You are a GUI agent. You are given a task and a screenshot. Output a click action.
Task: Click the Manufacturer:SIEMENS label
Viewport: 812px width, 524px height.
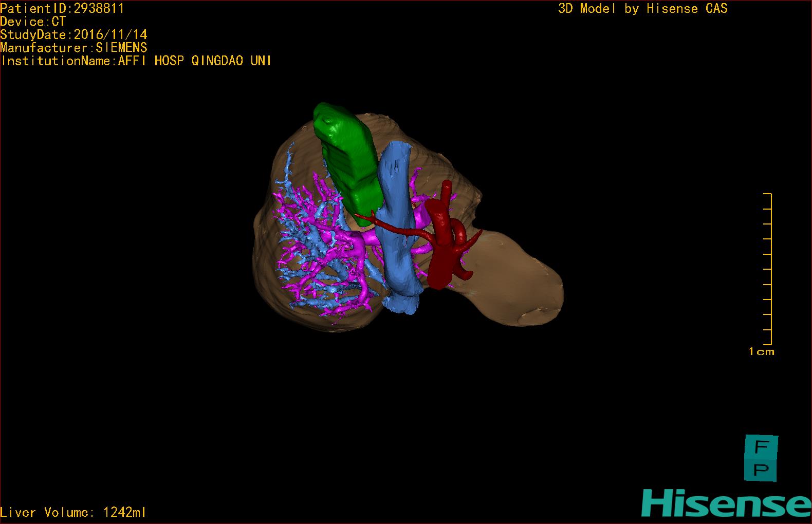click(74, 48)
